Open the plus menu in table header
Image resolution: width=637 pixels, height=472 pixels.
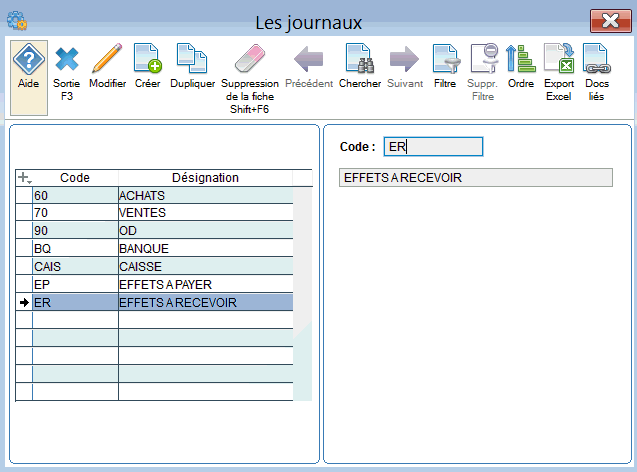pyautogui.click(x=24, y=178)
